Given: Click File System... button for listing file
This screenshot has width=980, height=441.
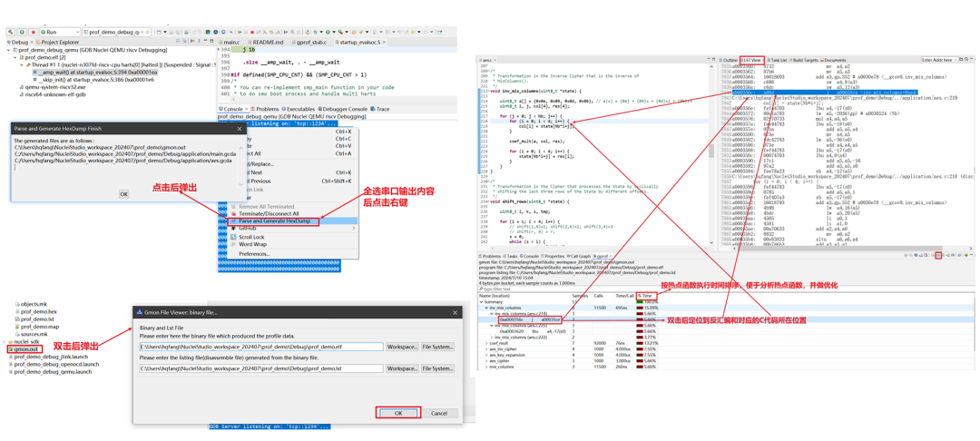Looking at the screenshot, I should point(437,368).
